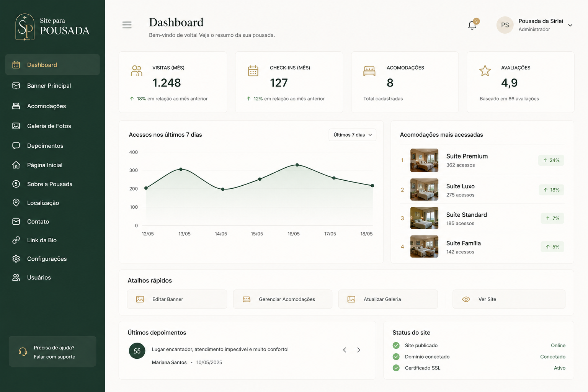588x392 pixels.
Task: Click the Total cadastradas text
Action: tap(383, 99)
